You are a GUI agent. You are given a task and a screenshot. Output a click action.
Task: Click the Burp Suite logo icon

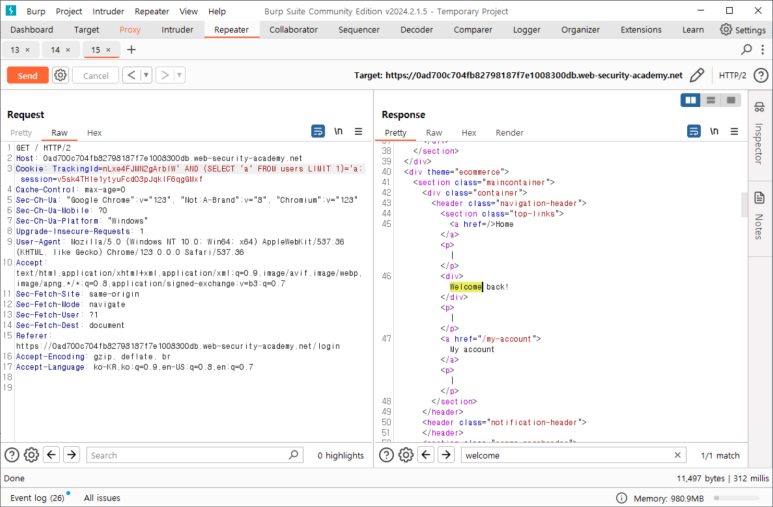[x=10, y=10]
